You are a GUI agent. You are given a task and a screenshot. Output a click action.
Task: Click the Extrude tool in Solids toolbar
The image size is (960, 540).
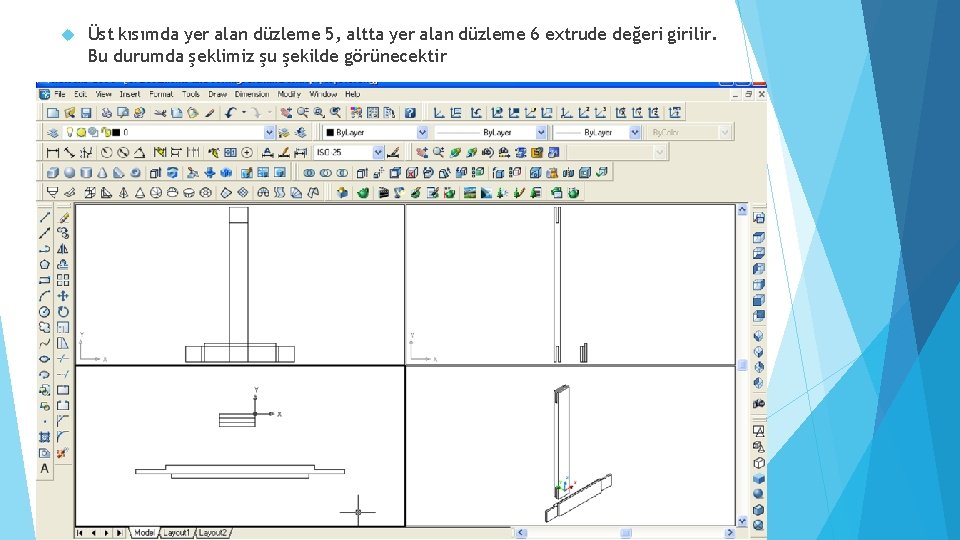click(x=156, y=173)
